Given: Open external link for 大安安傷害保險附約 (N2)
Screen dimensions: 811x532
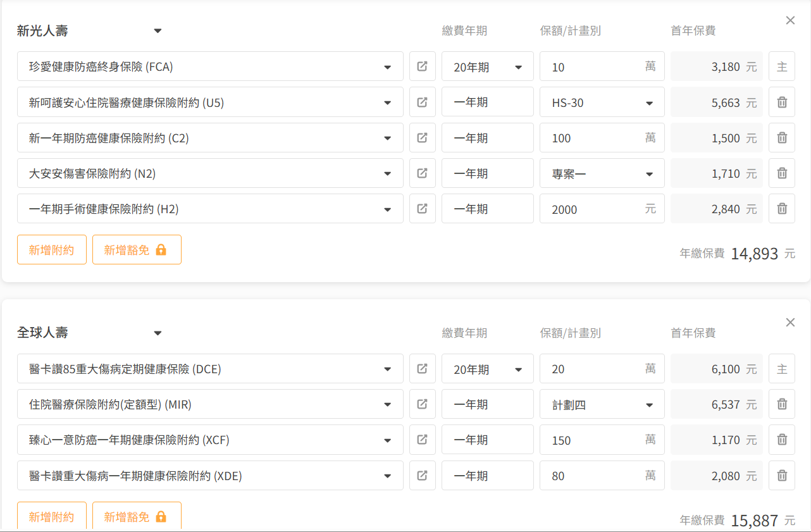Looking at the screenshot, I should pos(423,173).
